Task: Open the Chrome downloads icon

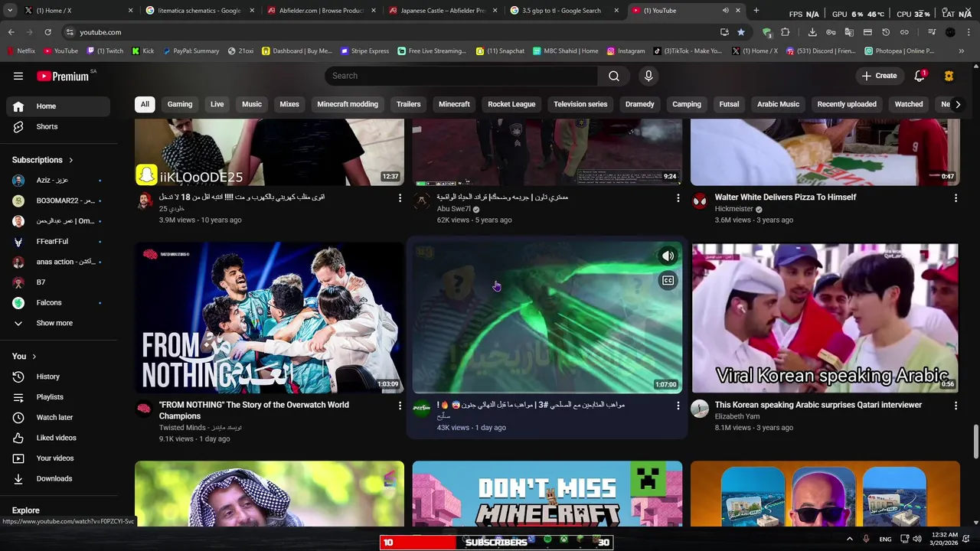Action: 812,32
